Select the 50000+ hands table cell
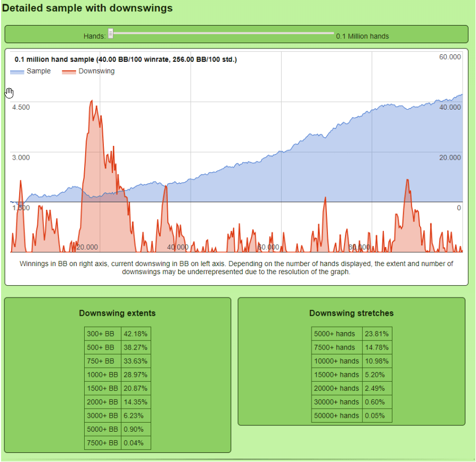The width and height of the screenshot is (476, 462). 337,416
